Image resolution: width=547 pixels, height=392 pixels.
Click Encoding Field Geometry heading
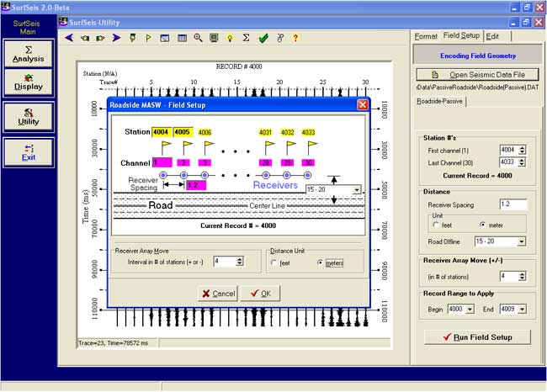pyautogui.click(x=478, y=56)
